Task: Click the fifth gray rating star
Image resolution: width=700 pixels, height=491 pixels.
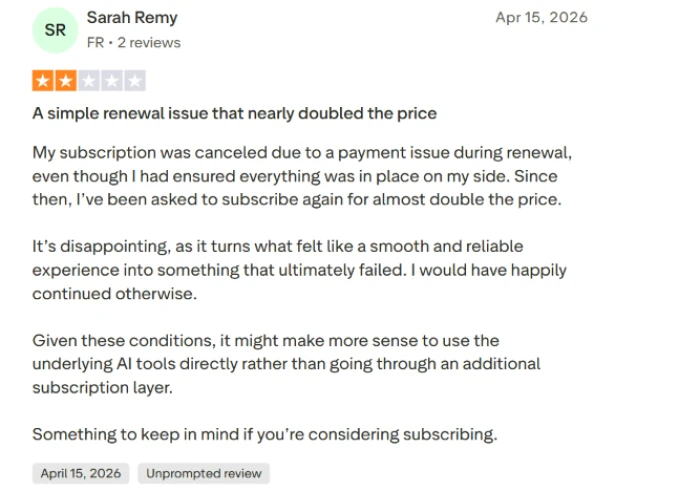Action: tap(135, 81)
